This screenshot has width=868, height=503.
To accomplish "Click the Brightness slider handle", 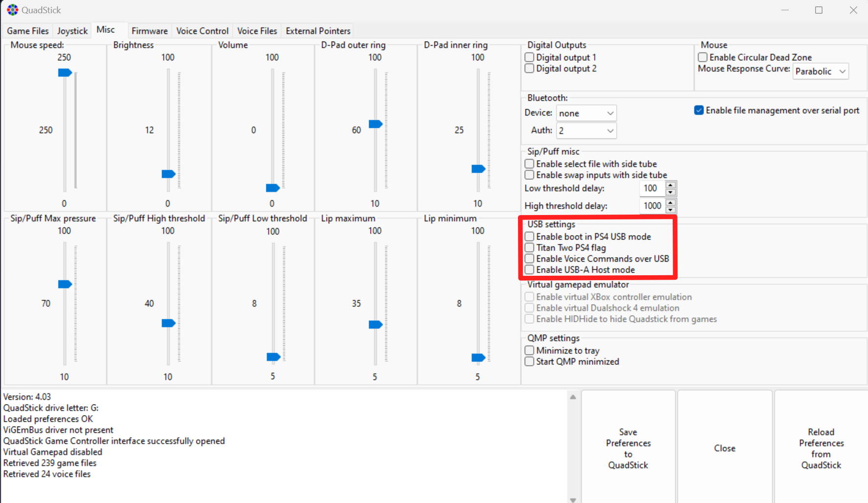I will click(168, 174).
